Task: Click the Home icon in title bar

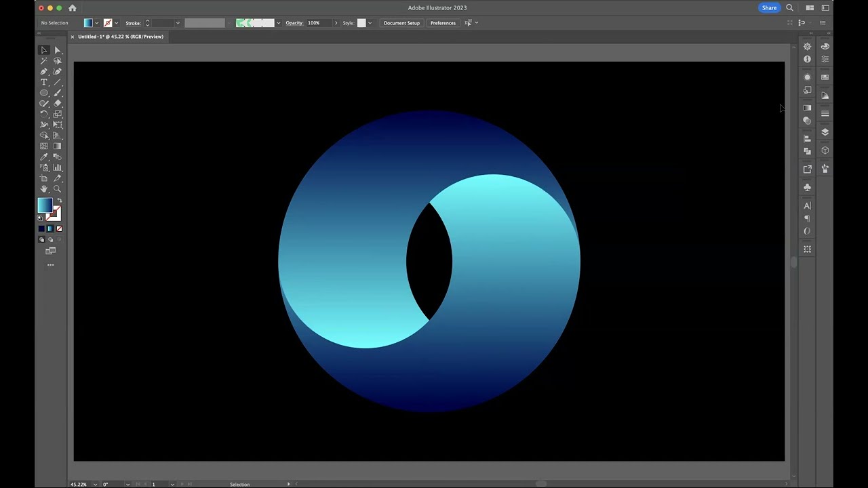Action: click(x=73, y=8)
